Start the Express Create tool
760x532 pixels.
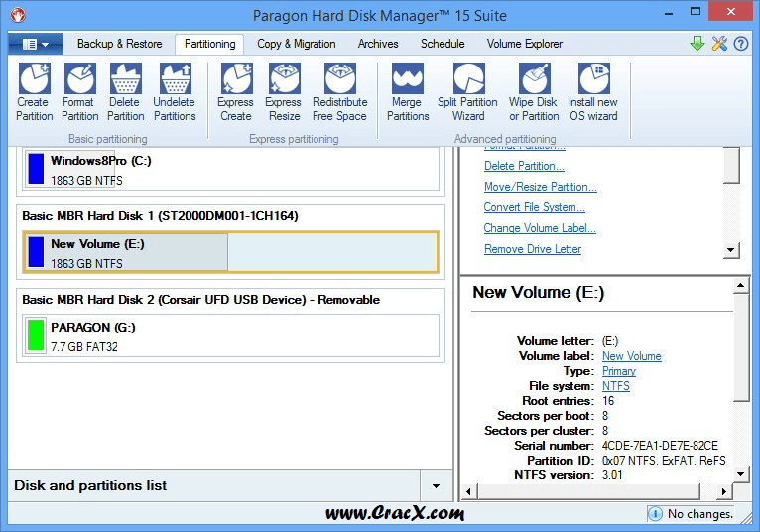click(x=235, y=91)
